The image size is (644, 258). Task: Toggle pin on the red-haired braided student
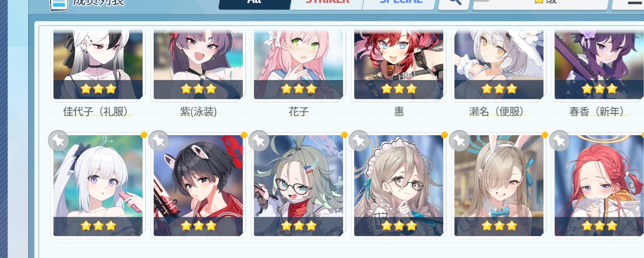tap(560, 141)
